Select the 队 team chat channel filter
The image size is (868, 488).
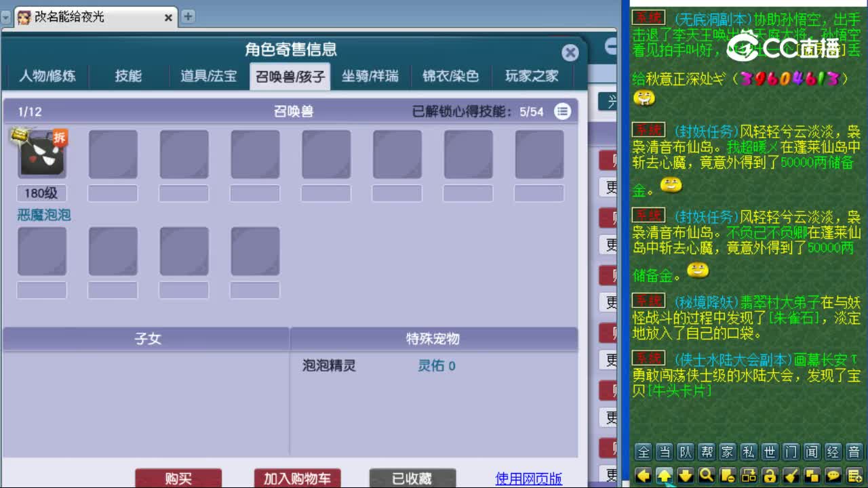686,452
